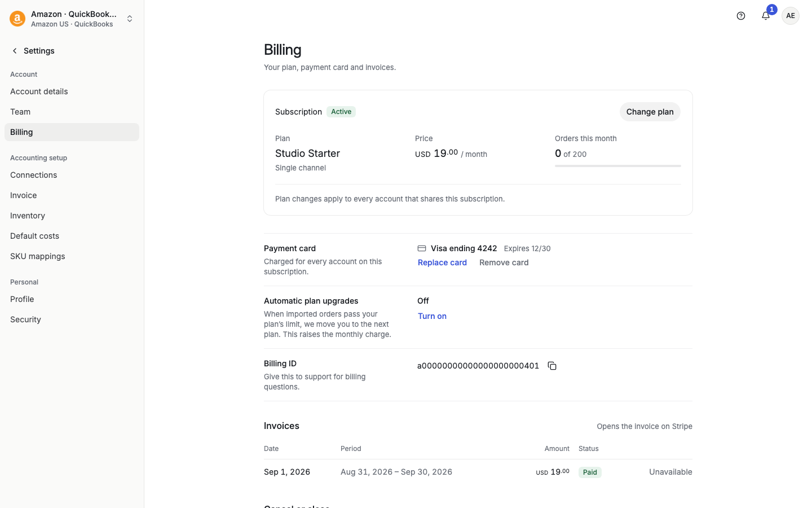
Task: Click the Amount column header
Action: point(557,449)
